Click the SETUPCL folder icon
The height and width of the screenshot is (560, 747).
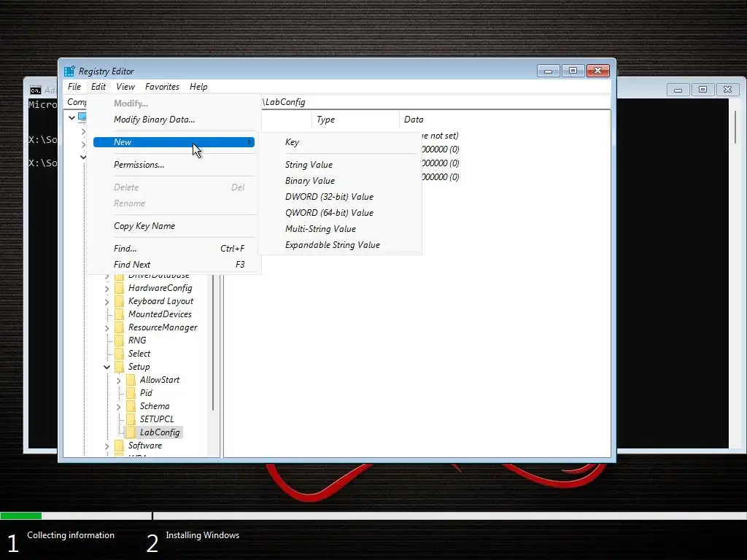(x=131, y=419)
